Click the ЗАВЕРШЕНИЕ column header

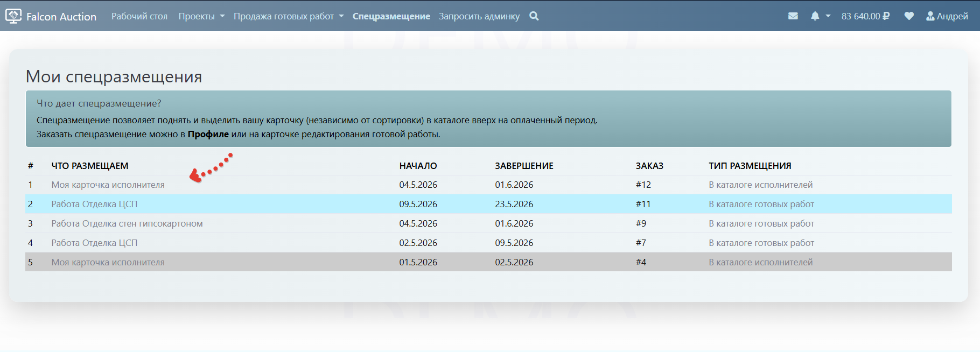pyautogui.click(x=524, y=166)
